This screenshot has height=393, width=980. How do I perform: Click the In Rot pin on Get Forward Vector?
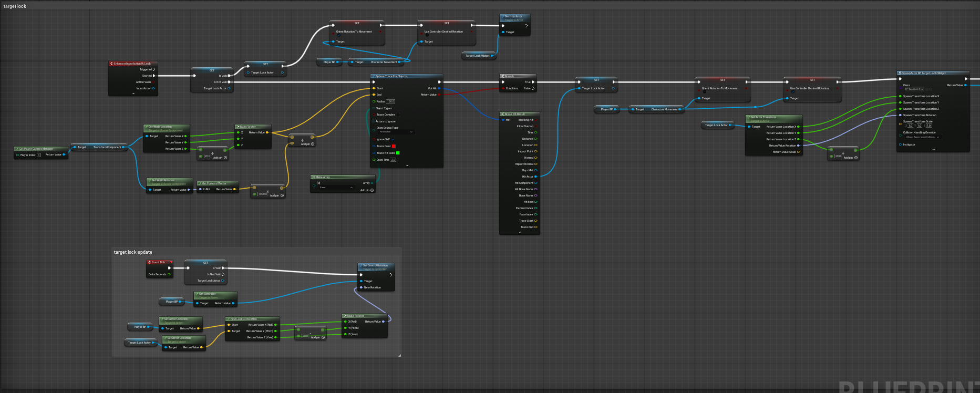tap(200, 189)
